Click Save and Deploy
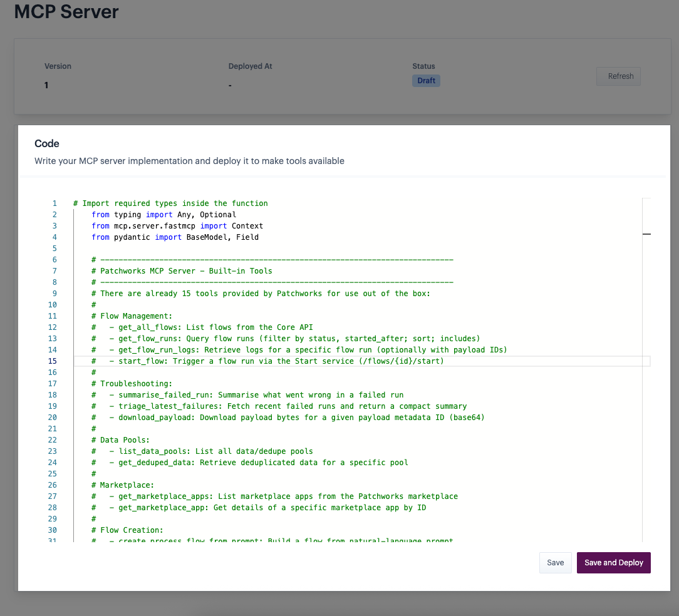The image size is (679, 616). (x=613, y=563)
